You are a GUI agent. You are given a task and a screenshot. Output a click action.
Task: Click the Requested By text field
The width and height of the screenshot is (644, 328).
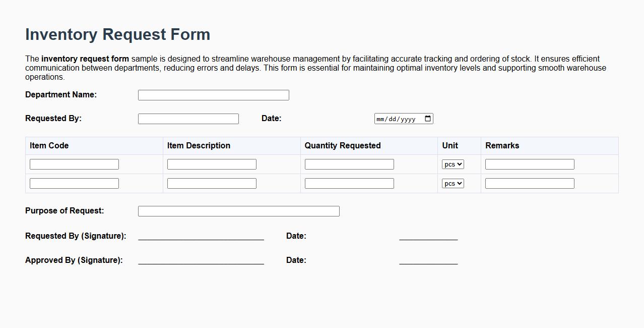tap(188, 118)
